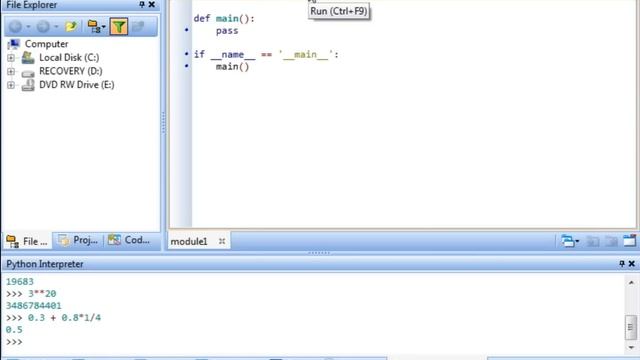Expand the RECOVERY (D:) node
Viewport: 640px width, 360px height.
click(x=11, y=71)
